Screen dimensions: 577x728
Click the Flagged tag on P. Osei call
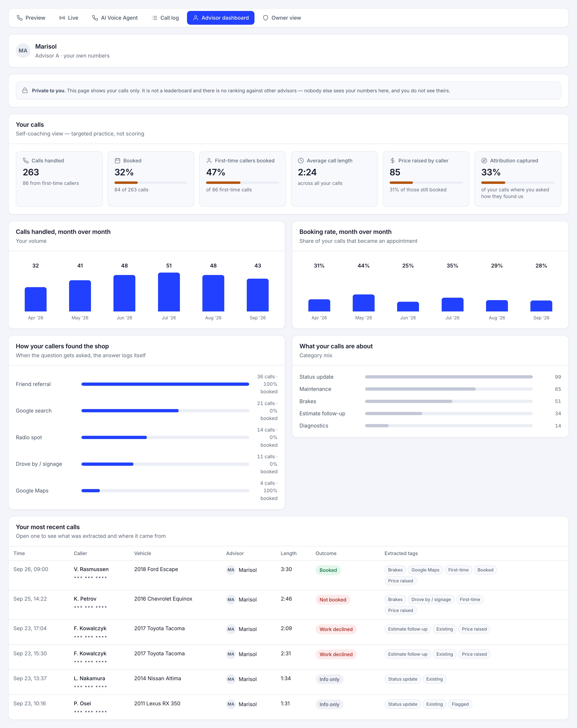point(460,704)
